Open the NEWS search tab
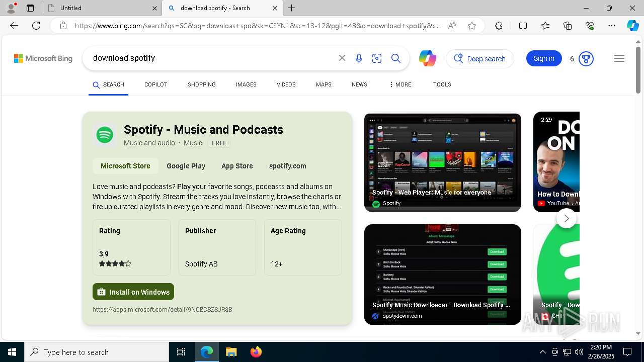This screenshot has height=362, width=644. (359, 84)
